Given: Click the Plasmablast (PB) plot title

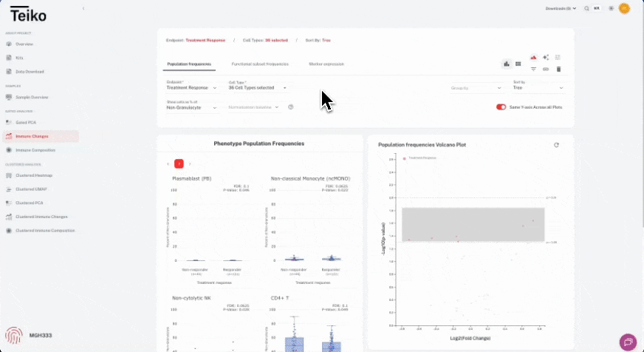Looking at the screenshot, I should tap(192, 178).
